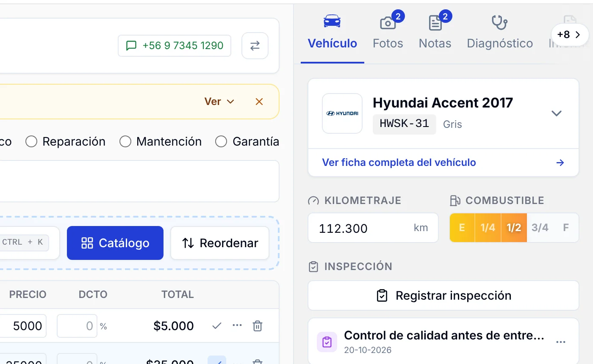Select the Garantía radio option
The height and width of the screenshot is (364, 593).
[247, 141]
